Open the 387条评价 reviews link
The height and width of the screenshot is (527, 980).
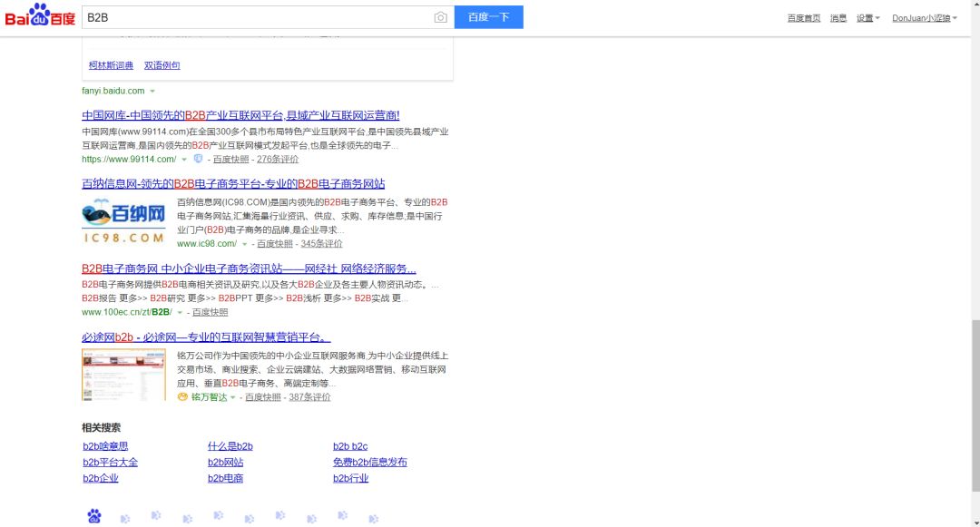click(x=309, y=397)
